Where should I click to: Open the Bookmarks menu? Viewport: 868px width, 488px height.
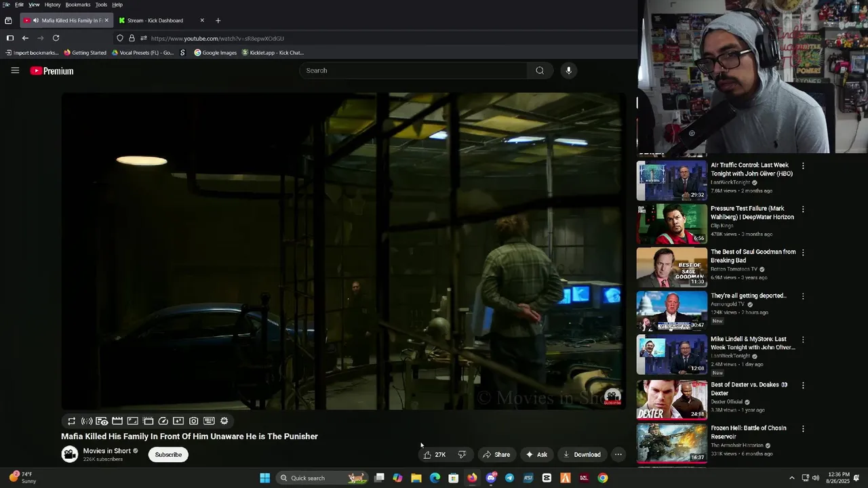pyautogui.click(x=78, y=5)
